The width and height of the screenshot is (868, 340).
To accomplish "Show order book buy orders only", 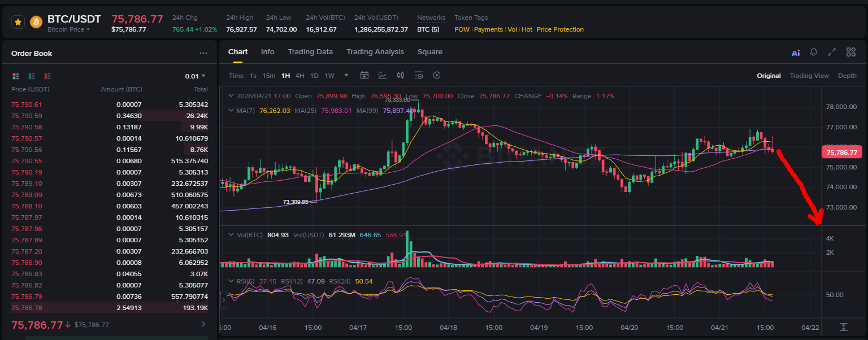I will coord(32,76).
